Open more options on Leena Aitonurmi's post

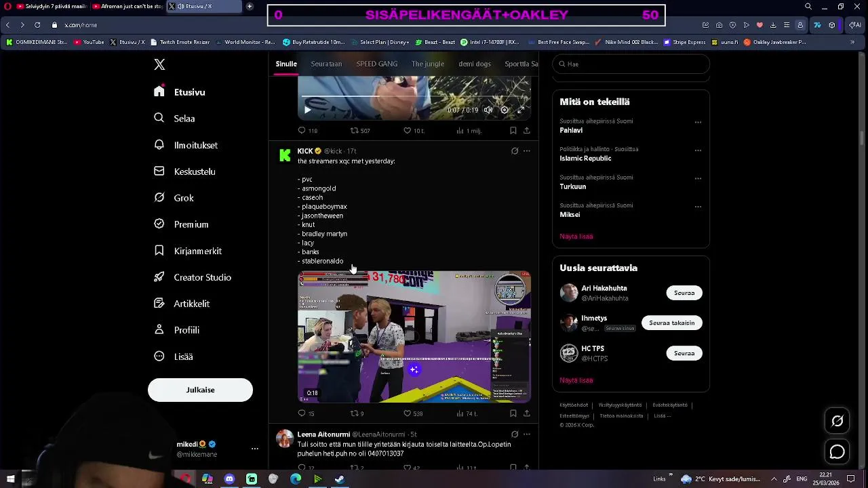pyautogui.click(x=527, y=434)
